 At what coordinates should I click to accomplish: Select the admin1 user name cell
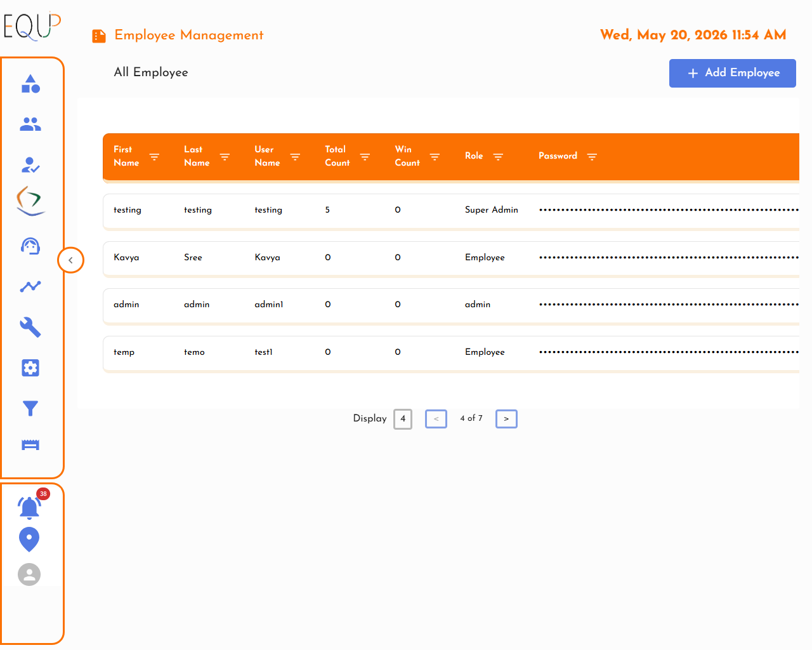click(x=269, y=305)
